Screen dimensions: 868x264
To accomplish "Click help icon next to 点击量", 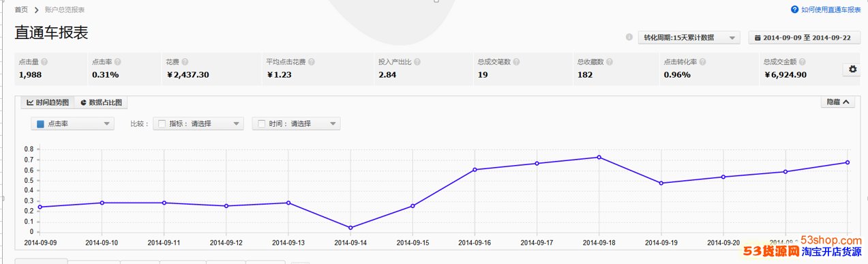I will click(44, 62).
